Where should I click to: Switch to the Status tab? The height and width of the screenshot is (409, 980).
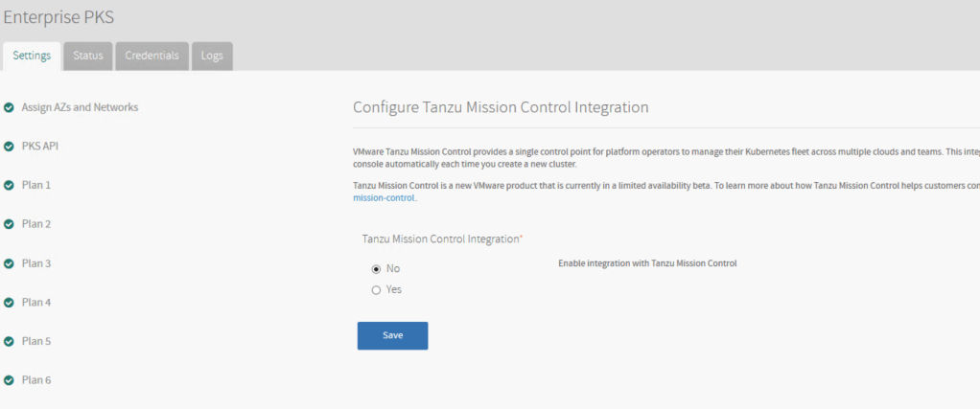88,56
